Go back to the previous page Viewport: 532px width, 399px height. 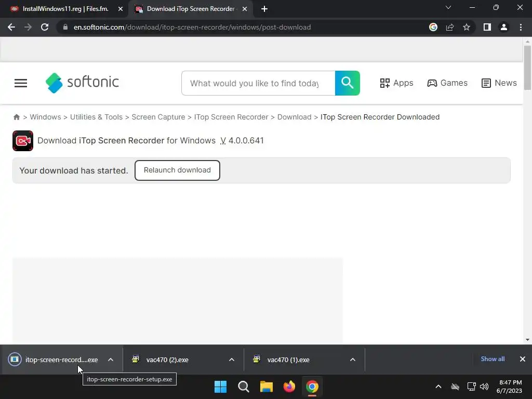pos(11,27)
